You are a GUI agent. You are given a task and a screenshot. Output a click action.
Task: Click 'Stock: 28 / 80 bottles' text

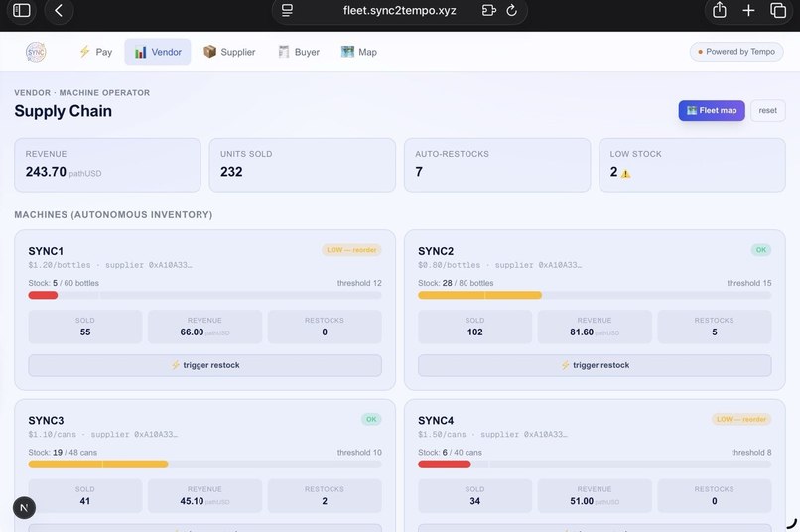(x=456, y=283)
